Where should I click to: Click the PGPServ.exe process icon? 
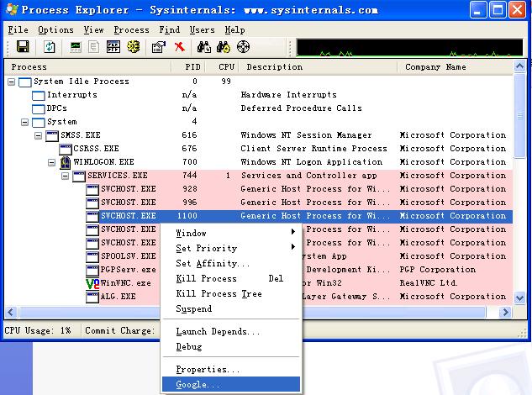[92, 270]
